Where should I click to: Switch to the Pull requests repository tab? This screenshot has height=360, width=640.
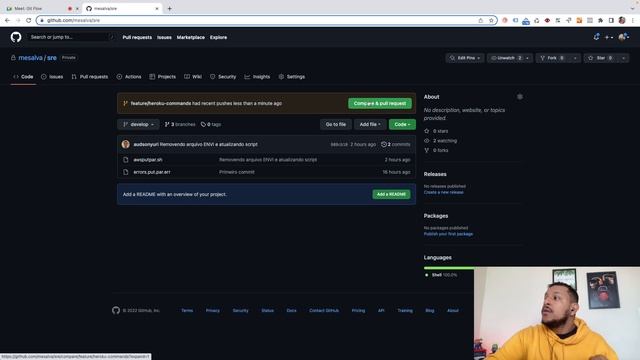click(x=90, y=77)
